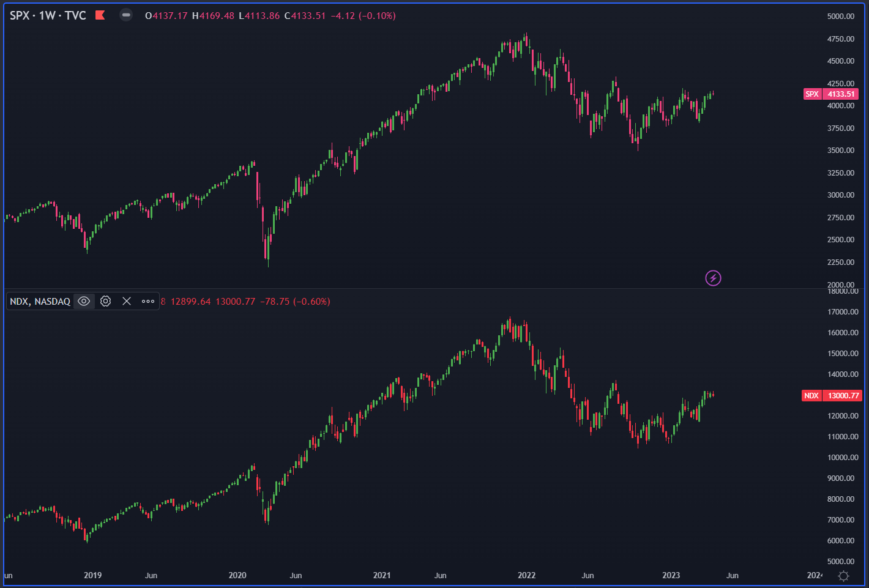Click the red flag icon beside TVC
Viewport: 869px width, 588px height.
pos(100,15)
